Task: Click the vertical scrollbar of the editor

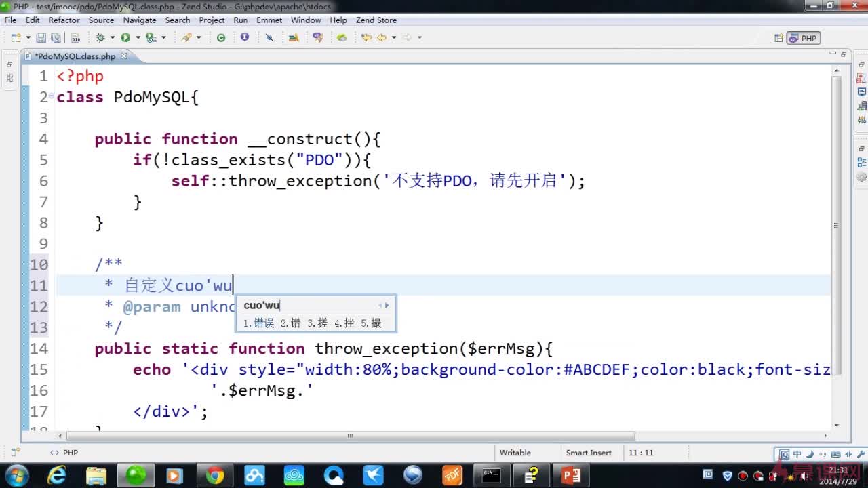Action: (x=836, y=225)
